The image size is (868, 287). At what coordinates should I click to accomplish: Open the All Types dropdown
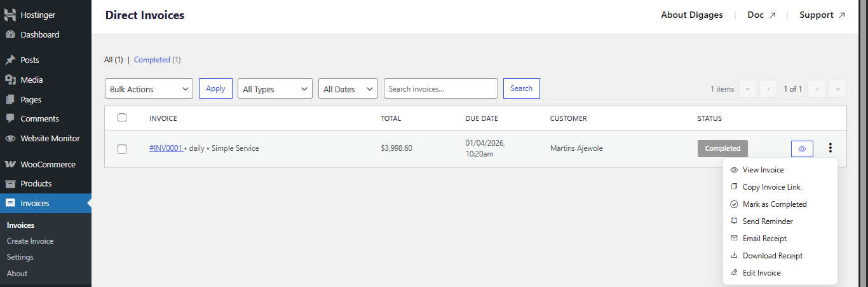click(275, 89)
